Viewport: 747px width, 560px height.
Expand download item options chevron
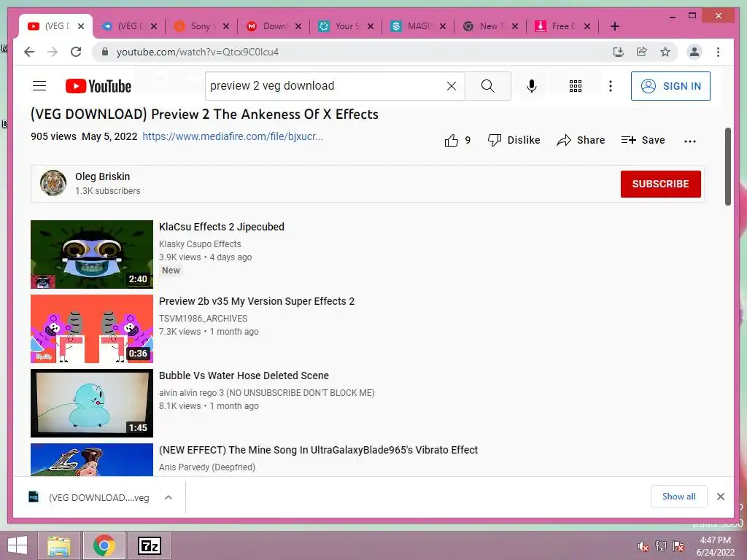pyautogui.click(x=169, y=497)
